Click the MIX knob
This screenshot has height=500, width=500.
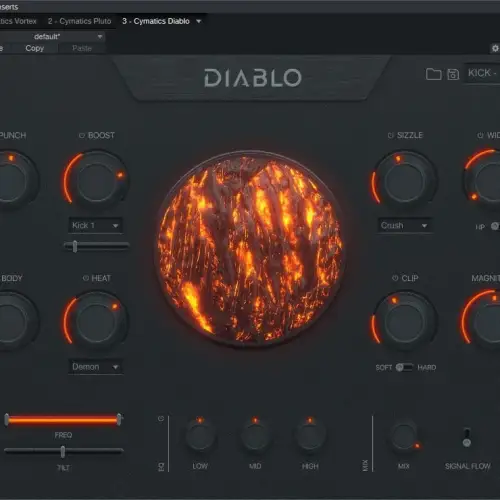point(404,437)
